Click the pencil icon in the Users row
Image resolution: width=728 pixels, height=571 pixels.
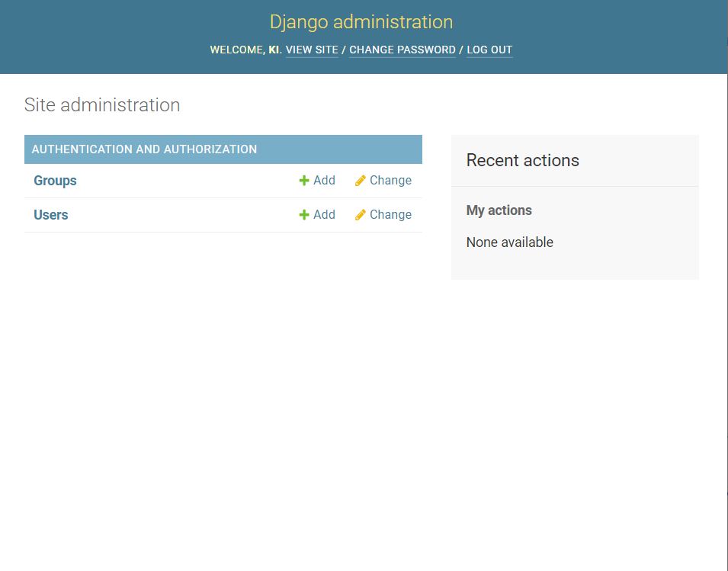361,215
